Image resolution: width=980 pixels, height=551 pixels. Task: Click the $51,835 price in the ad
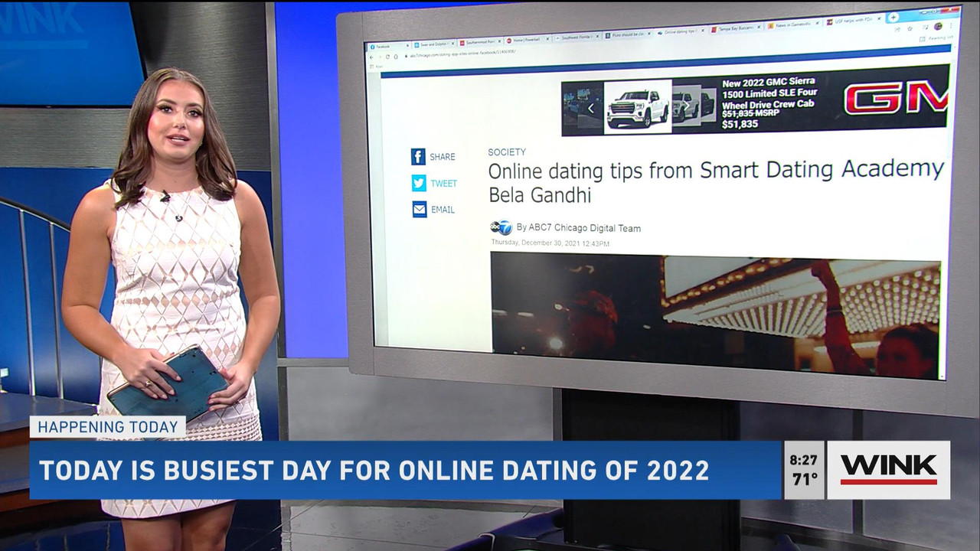[740, 124]
